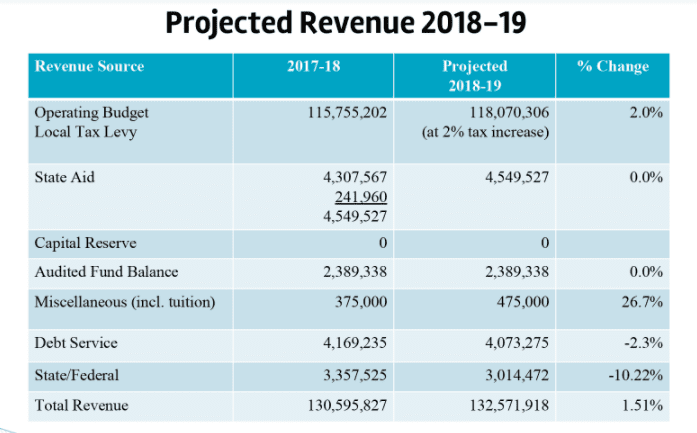Click the value '115,755,202'
Image resolution: width=697 pixels, height=433 pixels.
(x=347, y=112)
